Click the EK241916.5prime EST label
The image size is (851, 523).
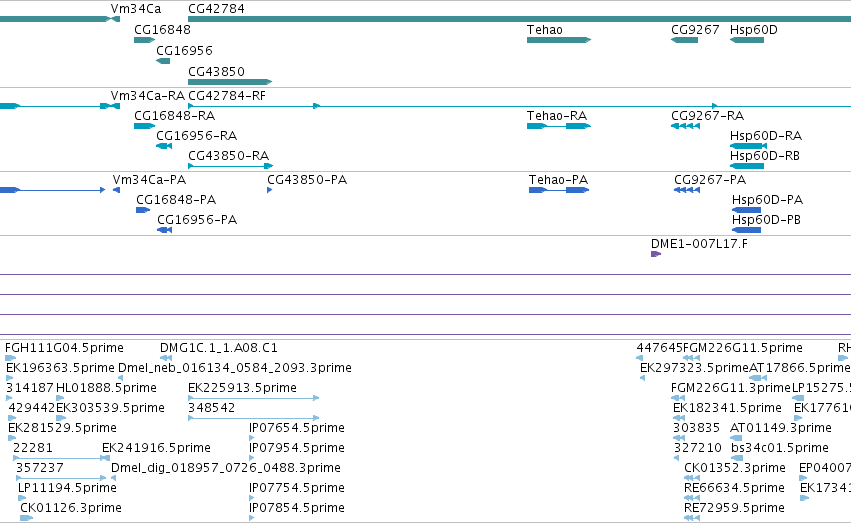(156, 448)
